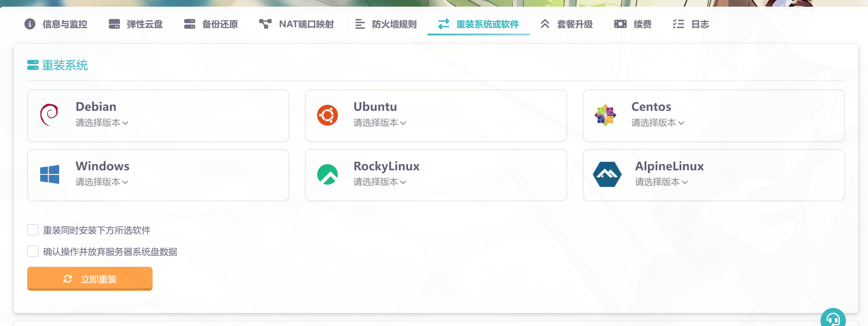
Task: Click the refresh icon inside 立即重装 button
Action: [x=67, y=279]
